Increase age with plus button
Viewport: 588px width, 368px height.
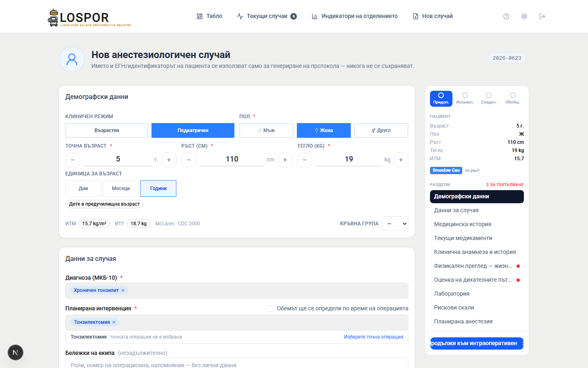(169, 160)
